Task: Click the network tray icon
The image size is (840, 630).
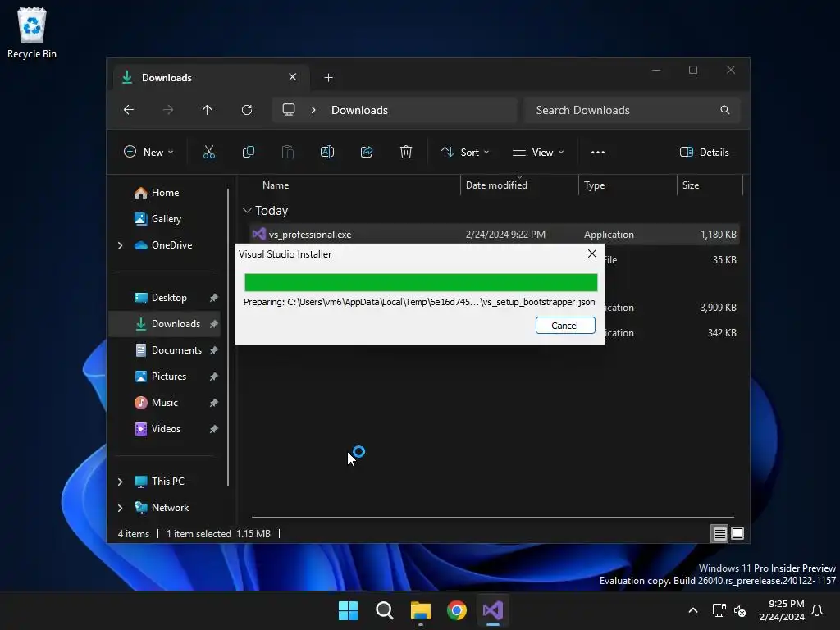Action: (x=719, y=610)
